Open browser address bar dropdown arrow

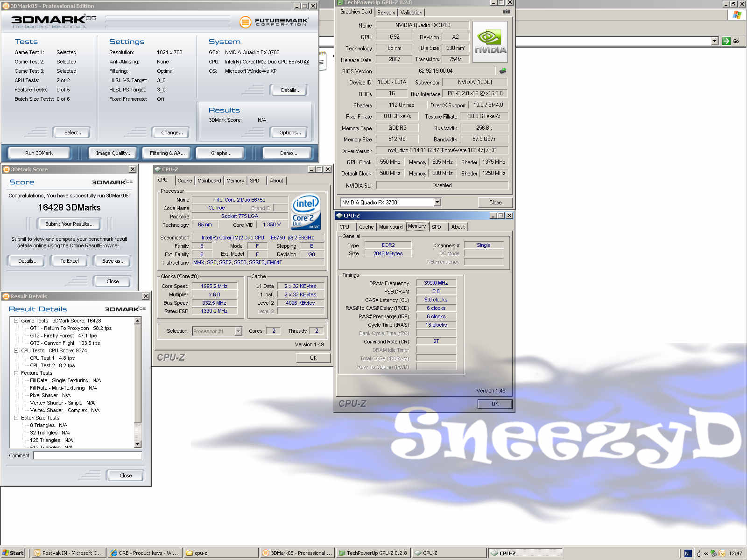(714, 41)
